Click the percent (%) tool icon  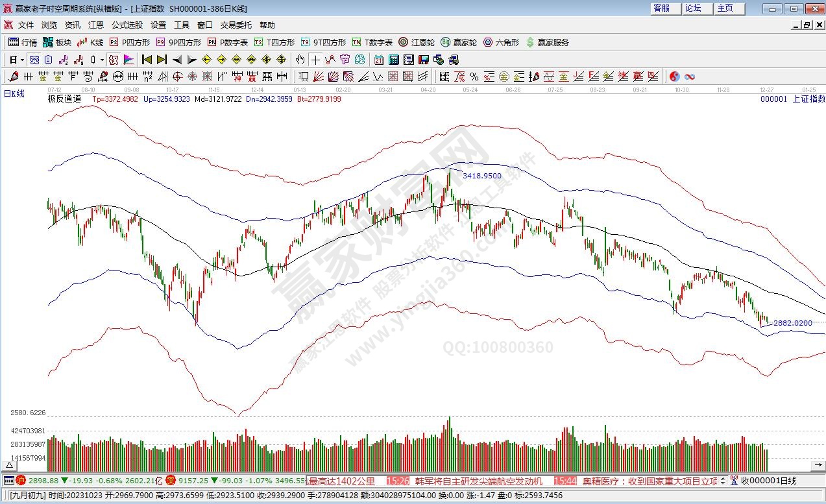coord(474,77)
